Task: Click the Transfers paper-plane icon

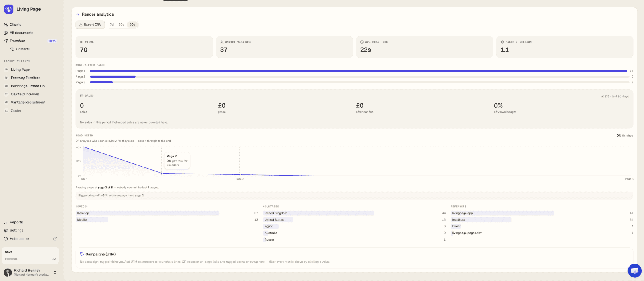Action: [6, 41]
